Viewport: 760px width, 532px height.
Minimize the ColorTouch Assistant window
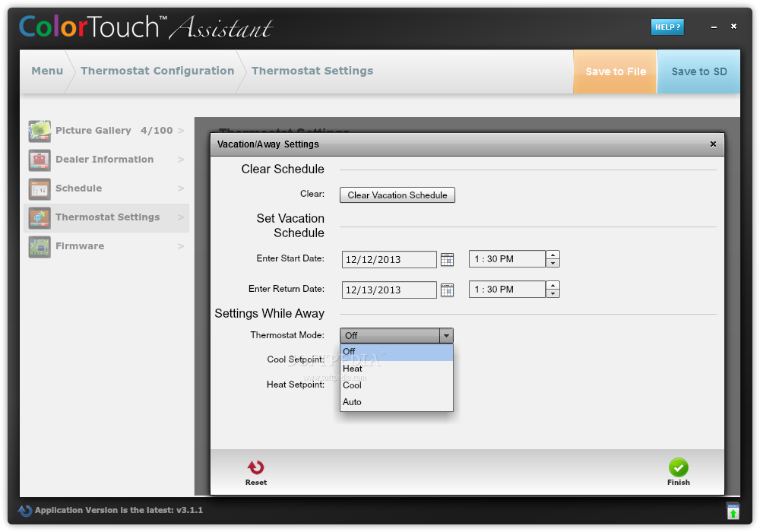pyautogui.click(x=714, y=27)
